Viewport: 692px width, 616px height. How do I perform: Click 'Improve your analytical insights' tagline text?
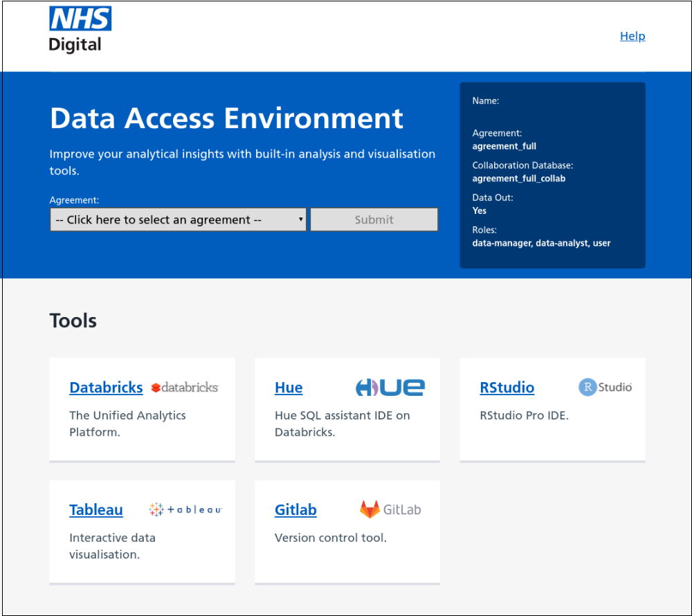coord(242,162)
